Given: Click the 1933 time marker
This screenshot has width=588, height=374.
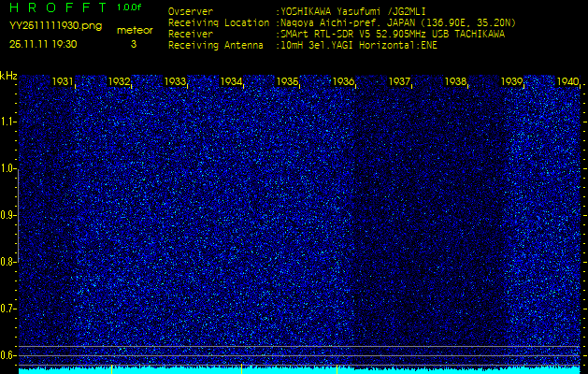Looking at the screenshot, I should [175, 81].
